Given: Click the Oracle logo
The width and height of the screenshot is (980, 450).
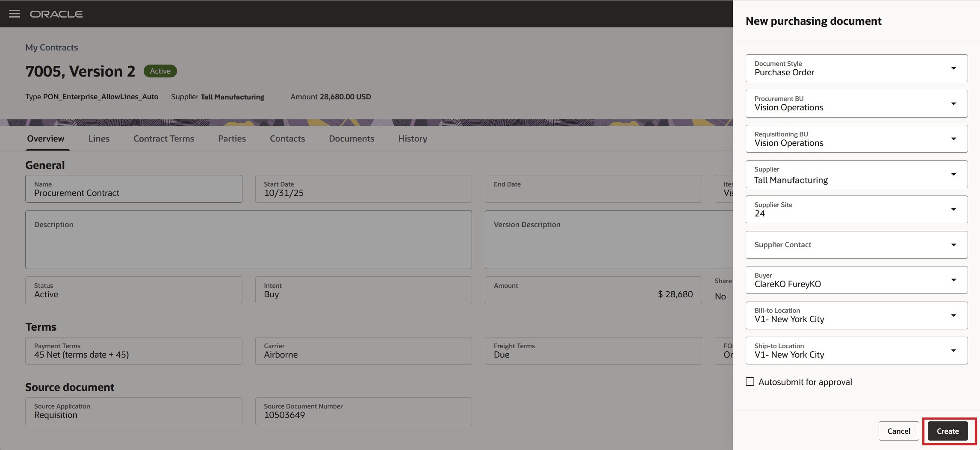Looking at the screenshot, I should coord(56,13).
